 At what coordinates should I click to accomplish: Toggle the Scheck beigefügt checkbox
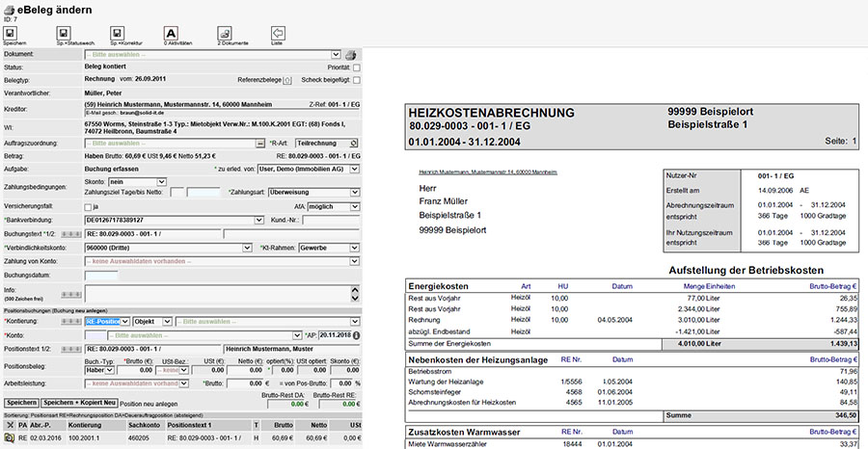[x=357, y=80]
